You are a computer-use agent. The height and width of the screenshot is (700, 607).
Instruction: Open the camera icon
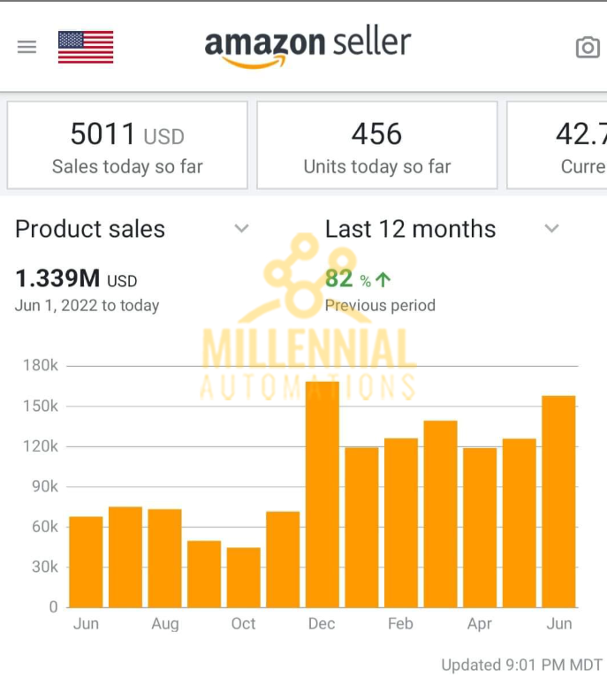[588, 48]
